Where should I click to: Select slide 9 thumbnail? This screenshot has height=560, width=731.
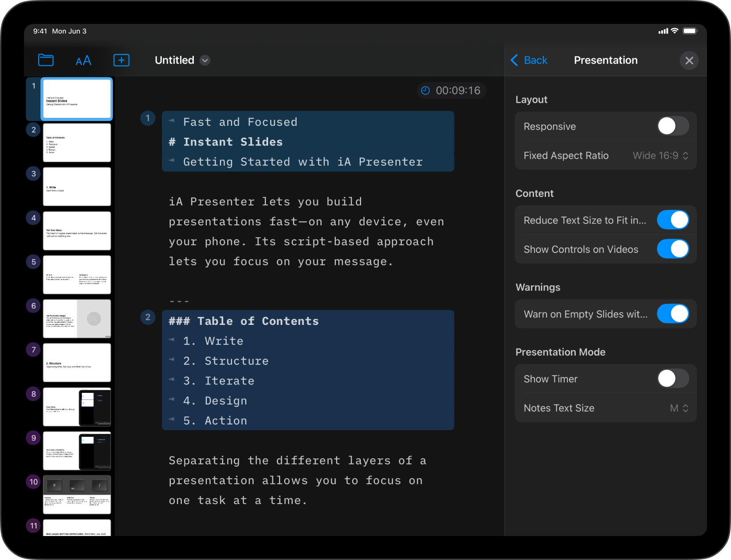(x=77, y=451)
